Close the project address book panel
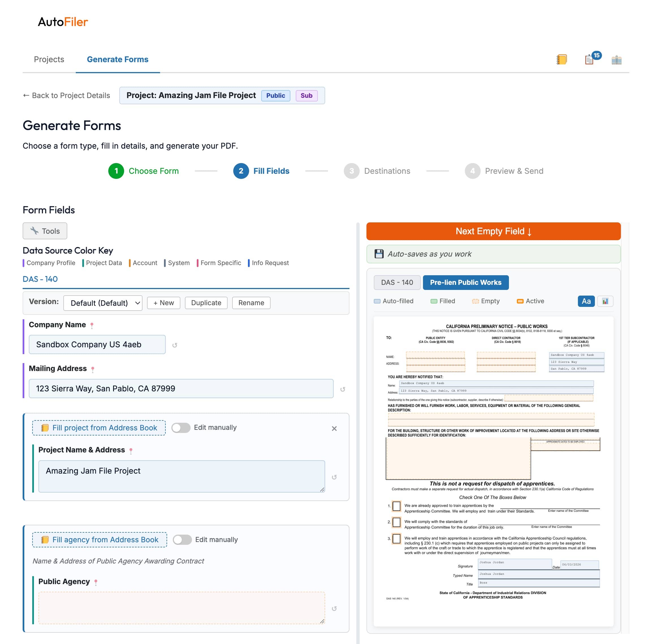Viewport: 652px width, 644px height. [334, 428]
